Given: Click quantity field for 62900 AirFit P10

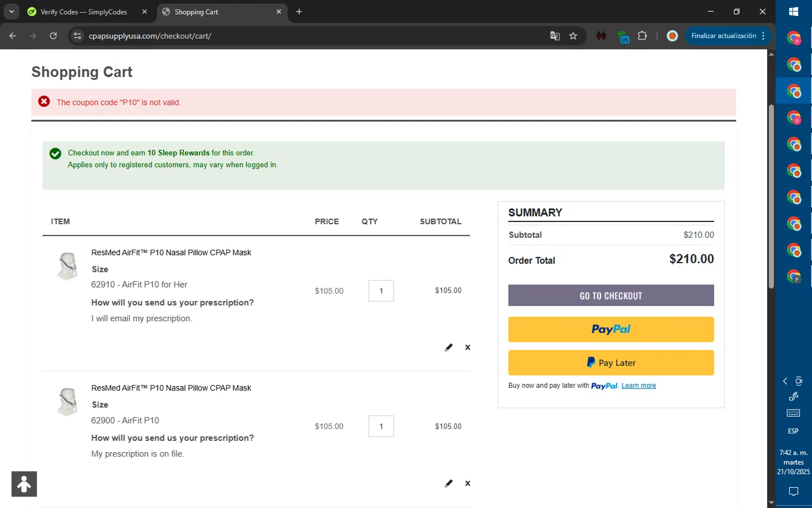Looking at the screenshot, I should point(381,426).
